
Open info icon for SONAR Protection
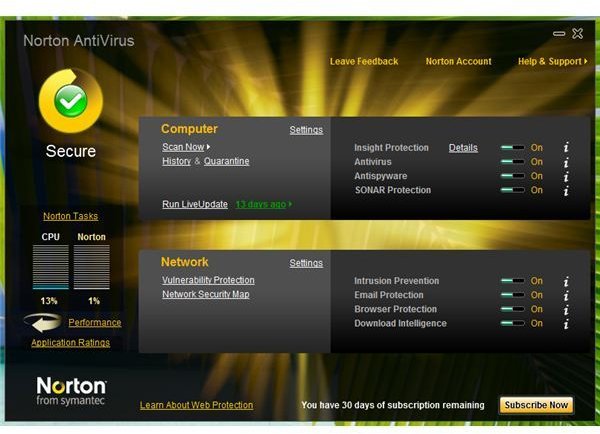click(566, 191)
